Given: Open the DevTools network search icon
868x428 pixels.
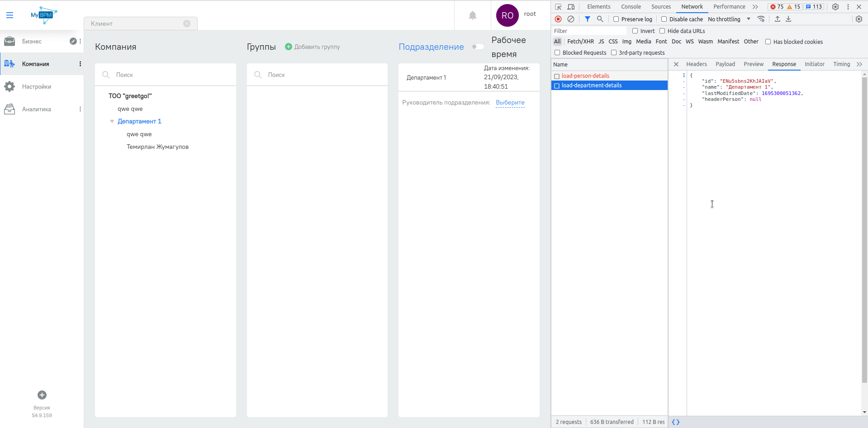Looking at the screenshot, I should [x=600, y=19].
